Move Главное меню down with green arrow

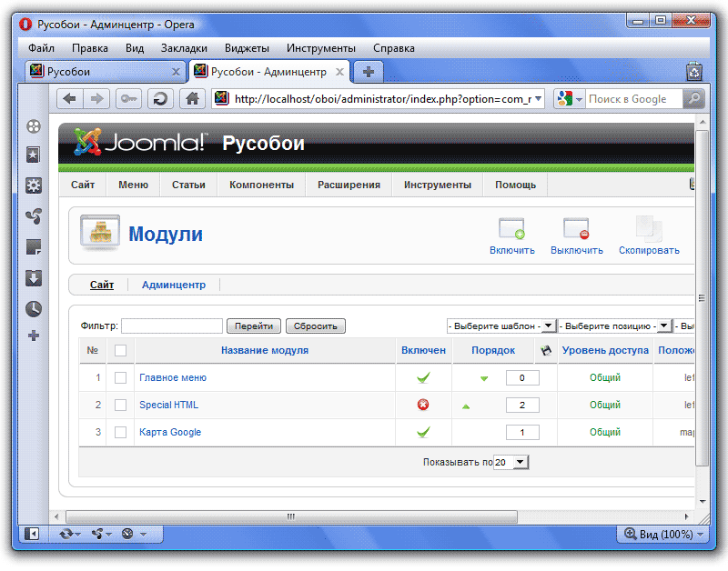(484, 378)
